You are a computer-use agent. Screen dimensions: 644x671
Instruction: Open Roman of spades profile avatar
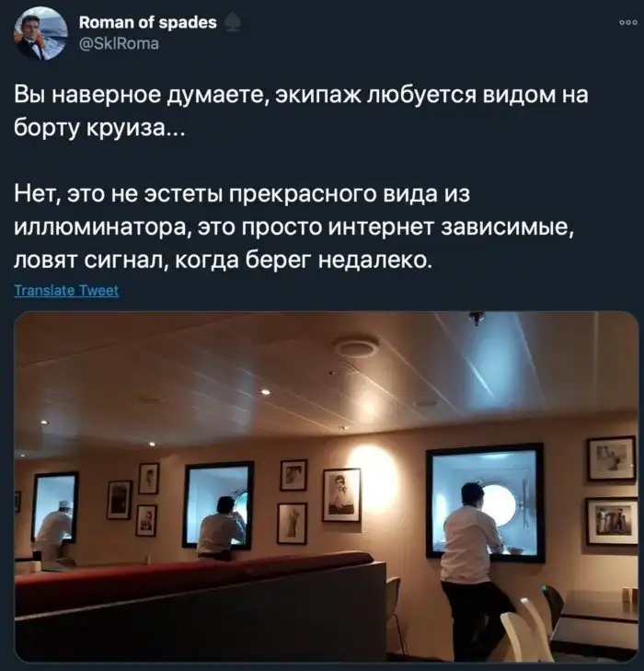(41, 33)
